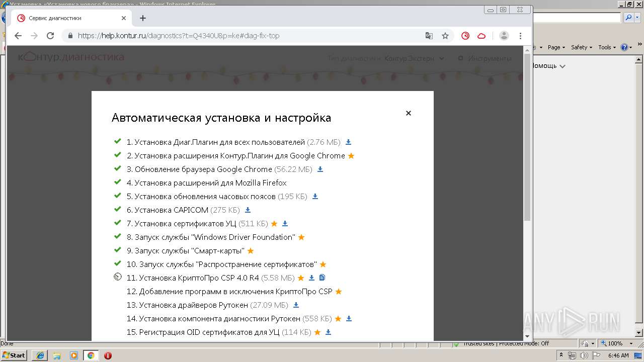644x362 pixels.
Task: Close the Сервис диагностики tab
Action: coord(124,18)
